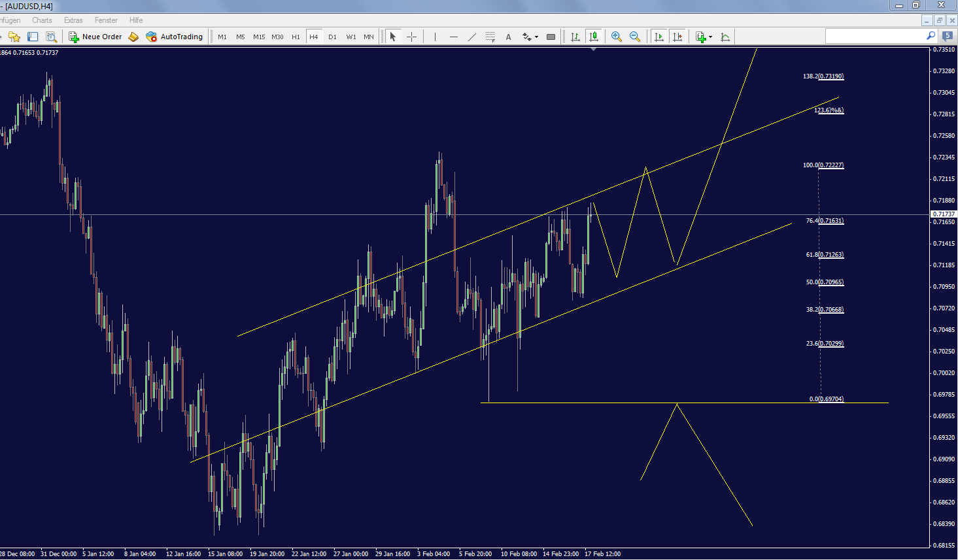Switch chart display to candlestick mode
This screenshot has width=958, height=560.
(x=594, y=37)
